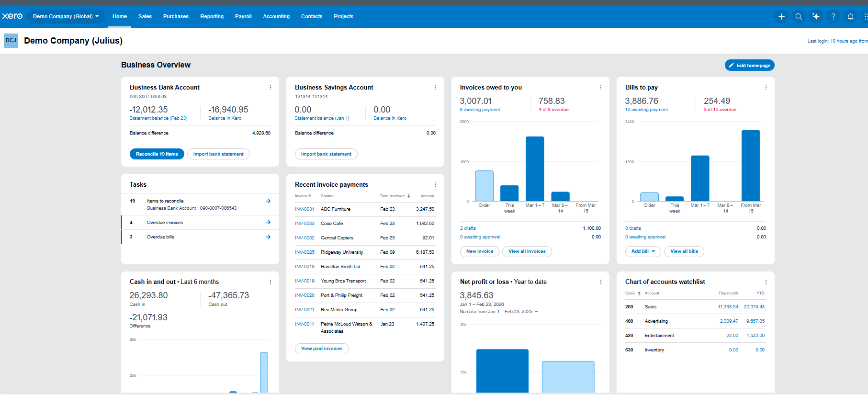Click View all invoices button
The image size is (868, 395).
(x=527, y=251)
